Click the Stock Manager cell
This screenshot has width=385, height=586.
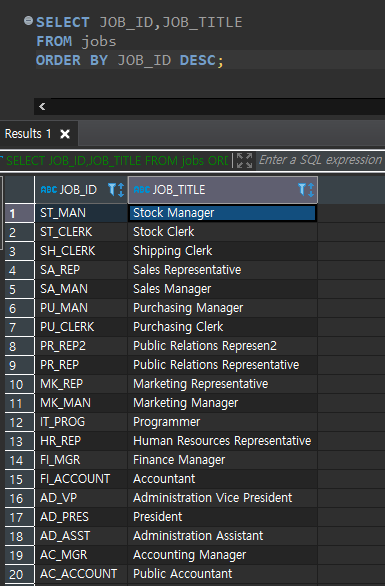223,213
